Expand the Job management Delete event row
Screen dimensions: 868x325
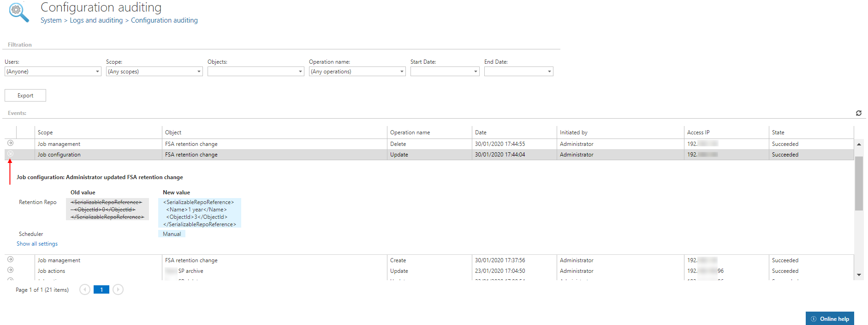11,143
